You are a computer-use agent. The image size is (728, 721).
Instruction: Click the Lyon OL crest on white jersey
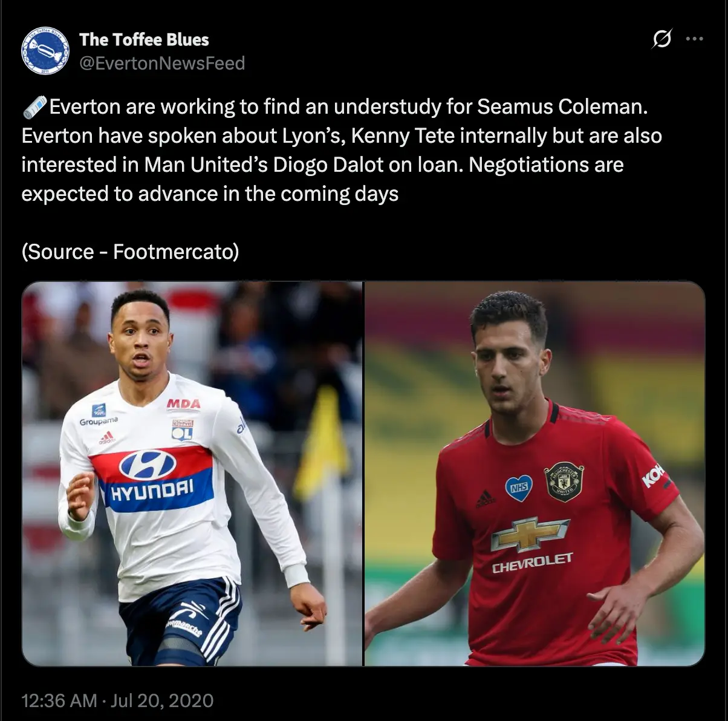point(182,429)
